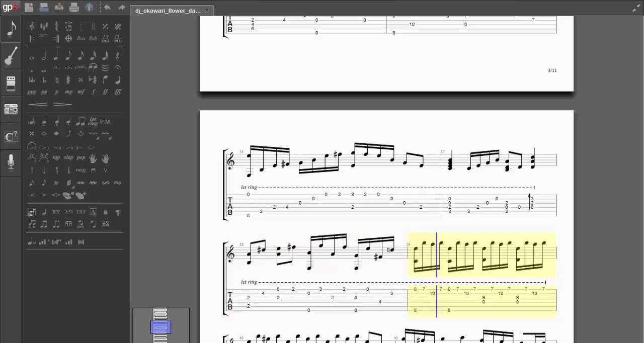Click the Directions target icon
Screen dimensions: 644x343
pyautogui.click(x=68, y=38)
